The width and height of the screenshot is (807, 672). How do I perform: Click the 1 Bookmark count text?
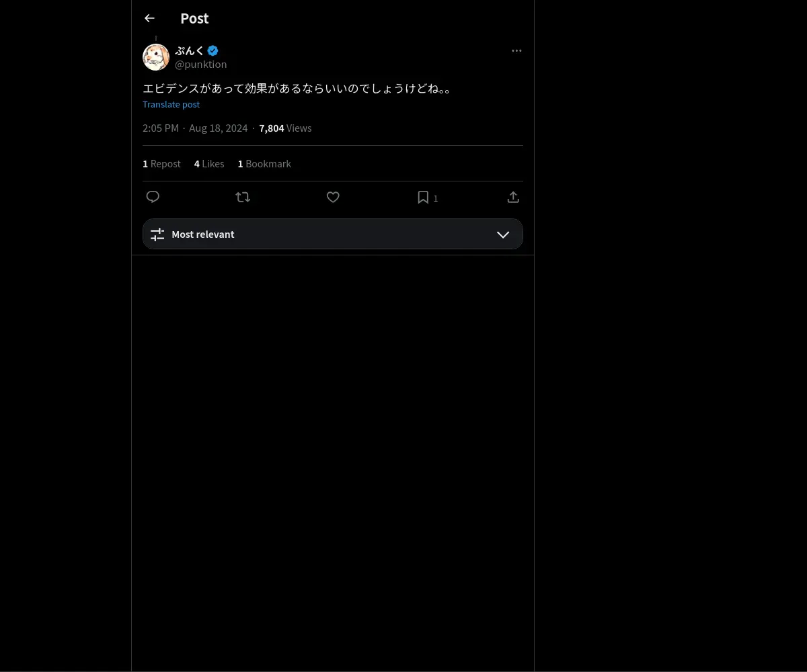coord(264,164)
